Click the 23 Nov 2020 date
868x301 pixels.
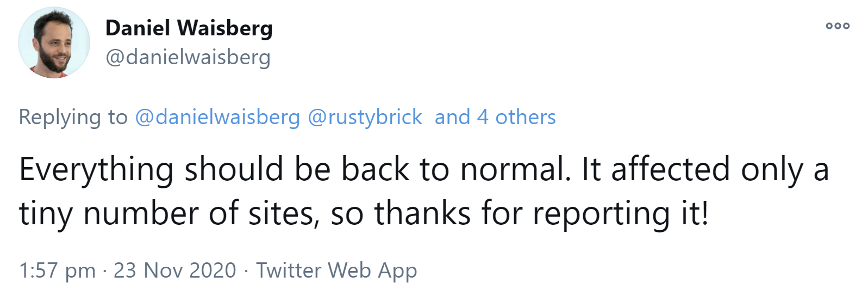coord(174,271)
